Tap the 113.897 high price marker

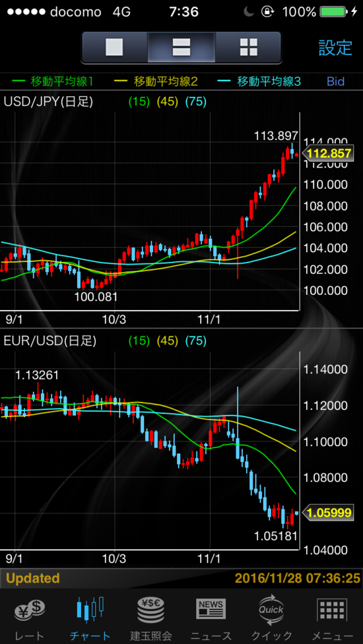click(x=276, y=135)
